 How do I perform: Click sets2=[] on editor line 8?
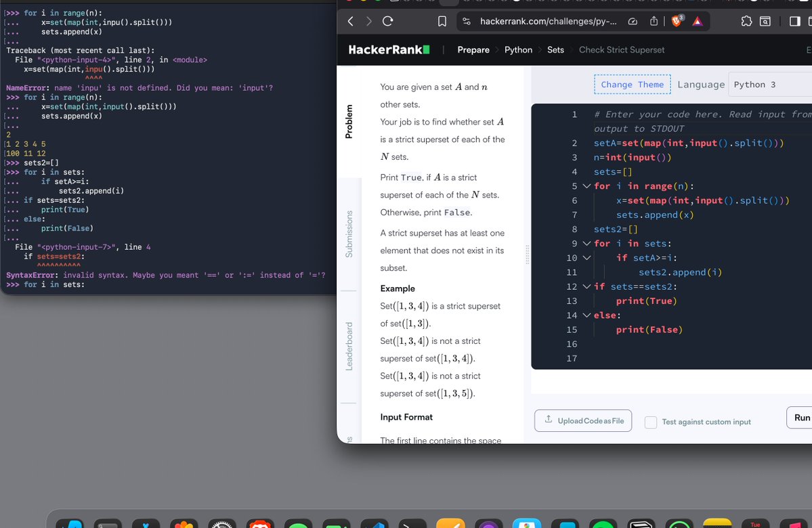point(616,229)
